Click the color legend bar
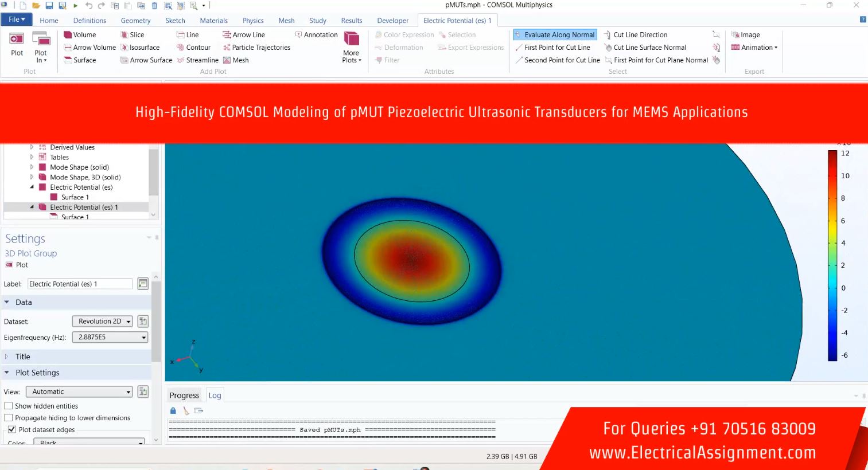Viewport: 868px width, 470px height. coord(832,255)
